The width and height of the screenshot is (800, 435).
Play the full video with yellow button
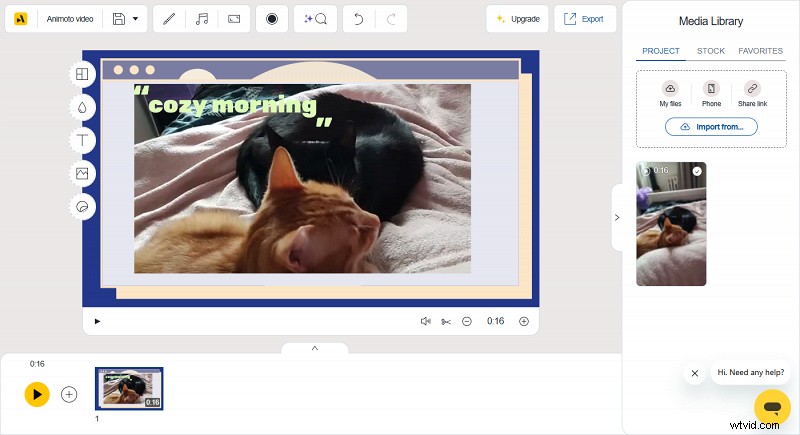37,395
